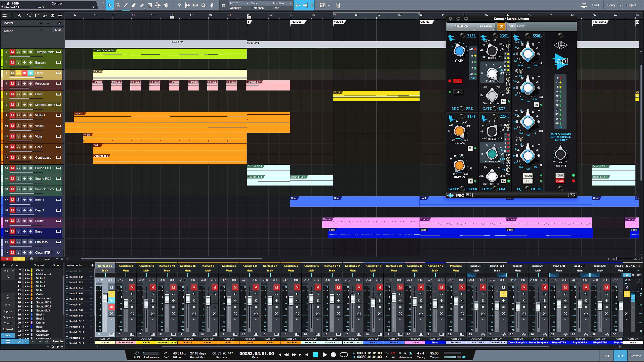The image size is (644, 362).
Task: Click the Record button in transport
Action: (x=333, y=355)
